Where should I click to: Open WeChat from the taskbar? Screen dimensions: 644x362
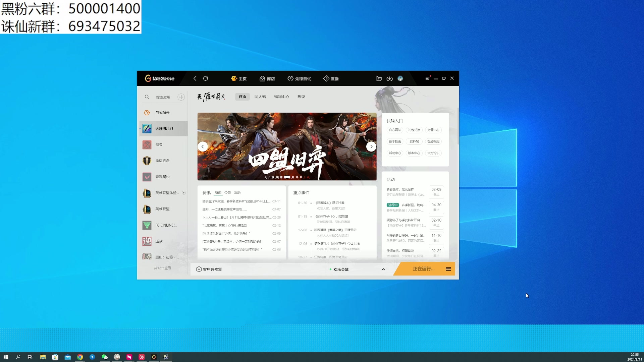[x=105, y=357]
